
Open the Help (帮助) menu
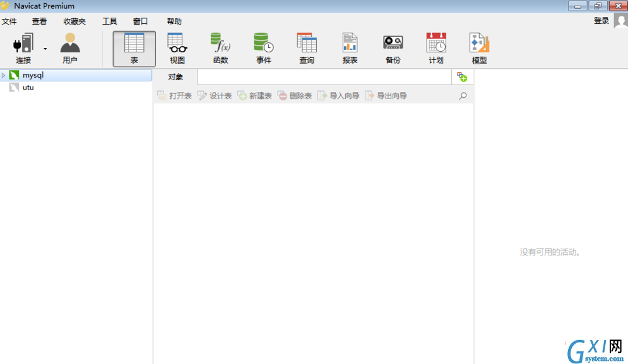(174, 21)
